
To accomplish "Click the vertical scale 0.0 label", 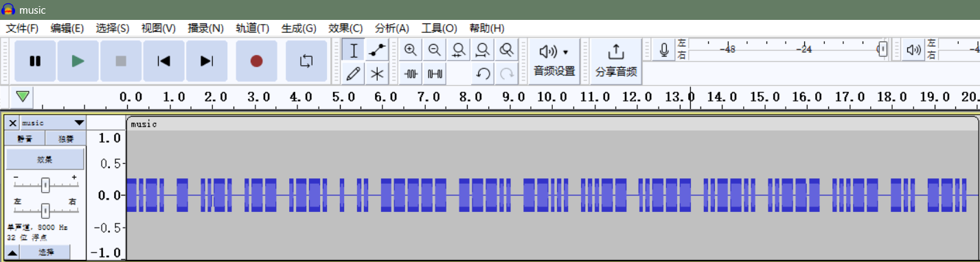I will 109,195.
